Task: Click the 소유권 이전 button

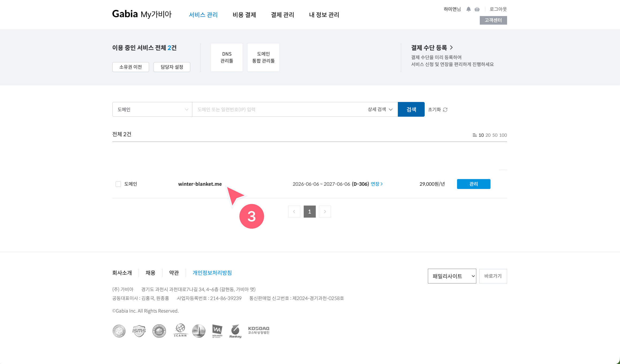Action: (x=131, y=67)
